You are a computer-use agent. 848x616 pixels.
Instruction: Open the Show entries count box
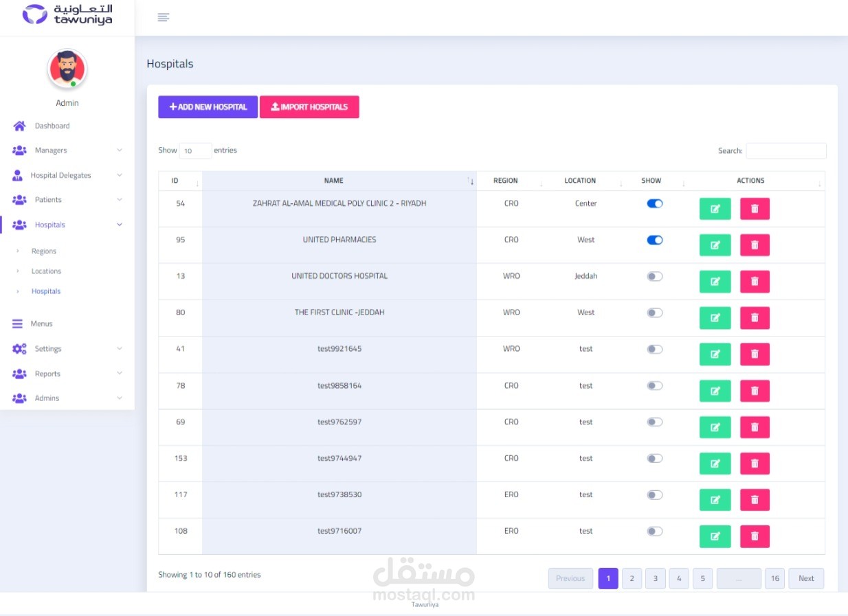(195, 151)
